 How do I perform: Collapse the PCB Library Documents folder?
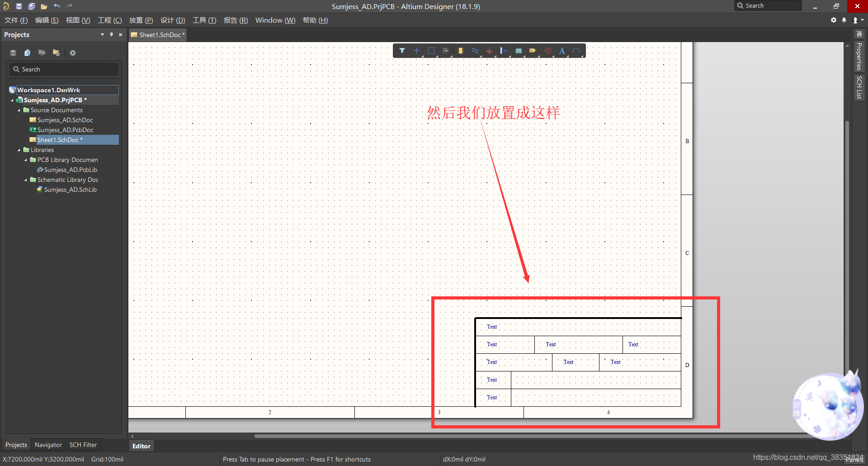tap(26, 160)
